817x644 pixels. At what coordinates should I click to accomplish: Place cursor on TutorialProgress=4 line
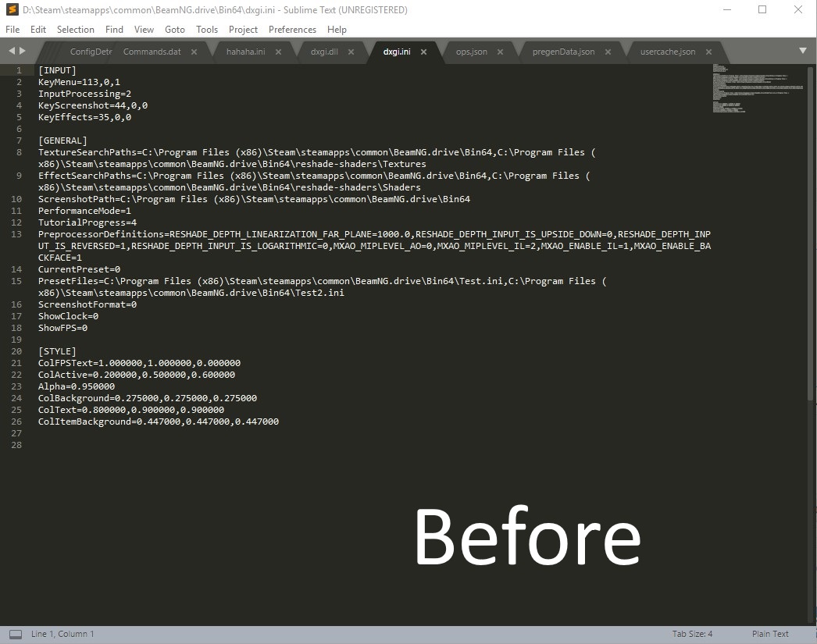(x=87, y=222)
